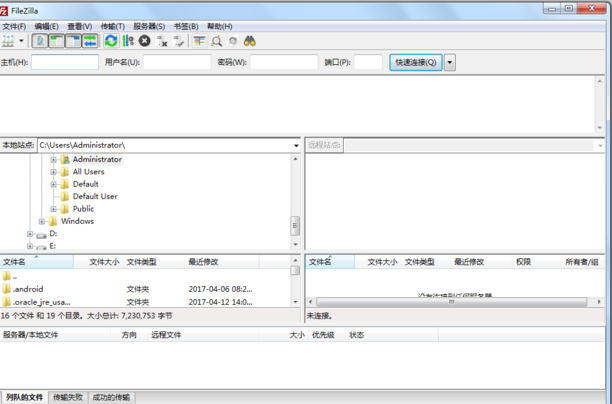Open the 编辑(E) menu

46,26
